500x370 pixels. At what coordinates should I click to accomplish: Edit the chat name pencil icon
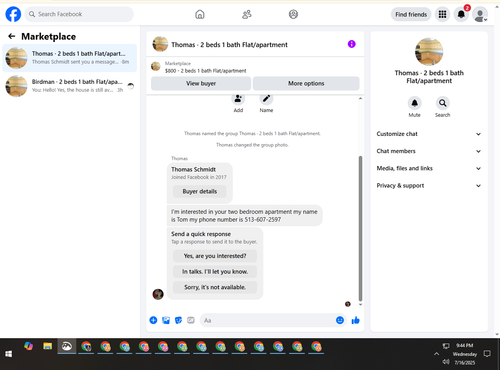point(266,99)
